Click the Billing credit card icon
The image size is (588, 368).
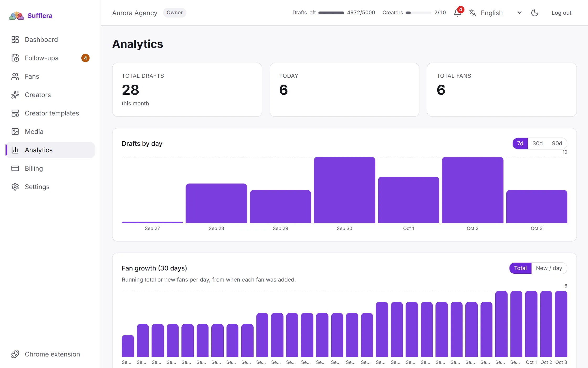pyautogui.click(x=15, y=168)
